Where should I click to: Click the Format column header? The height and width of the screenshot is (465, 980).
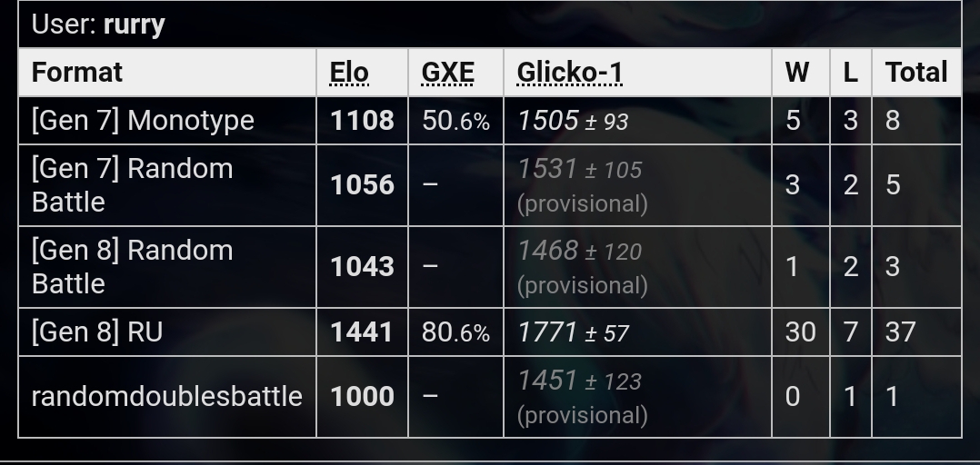(77, 73)
